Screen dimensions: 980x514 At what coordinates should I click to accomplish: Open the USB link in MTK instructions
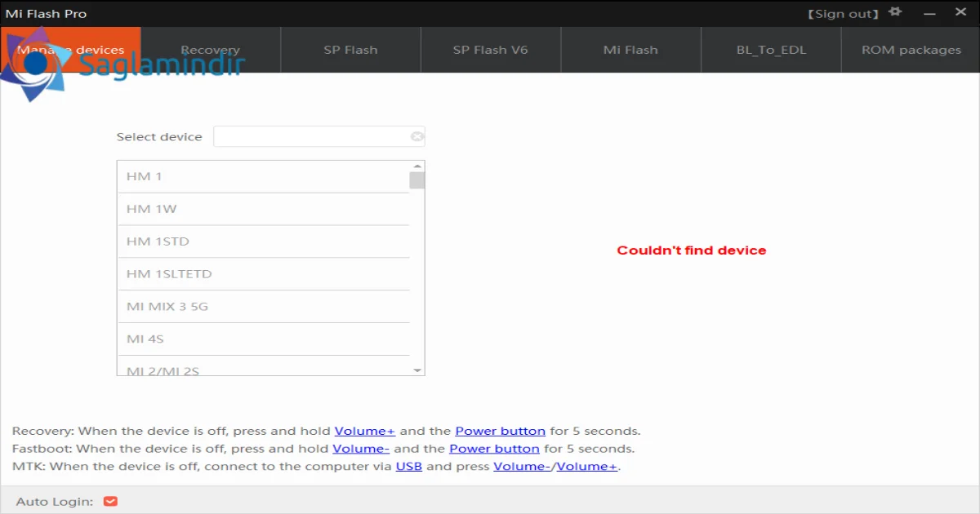click(x=409, y=467)
